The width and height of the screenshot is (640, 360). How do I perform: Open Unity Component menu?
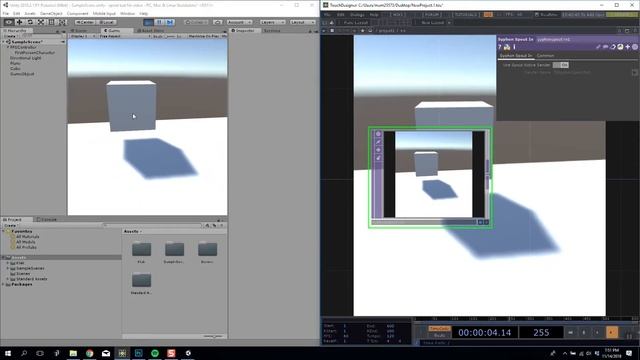point(77,13)
